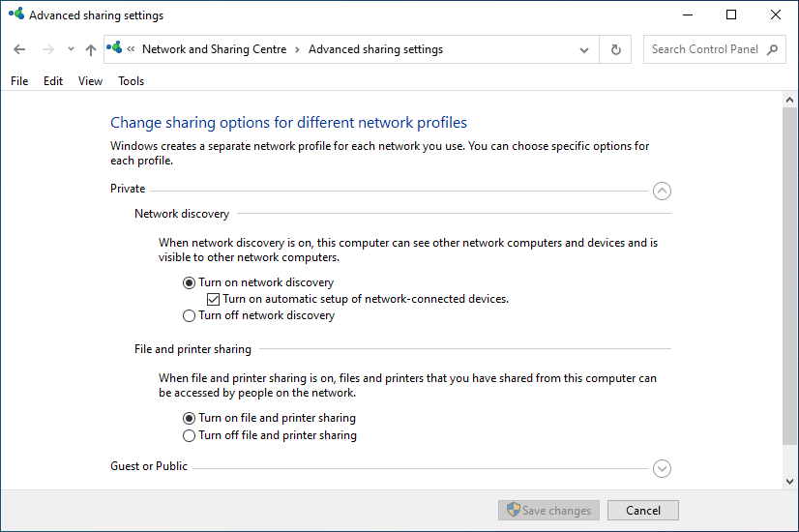Image resolution: width=799 pixels, height=532 pixels.
Task: Click the Private profile label
Action: click(128, 189)
